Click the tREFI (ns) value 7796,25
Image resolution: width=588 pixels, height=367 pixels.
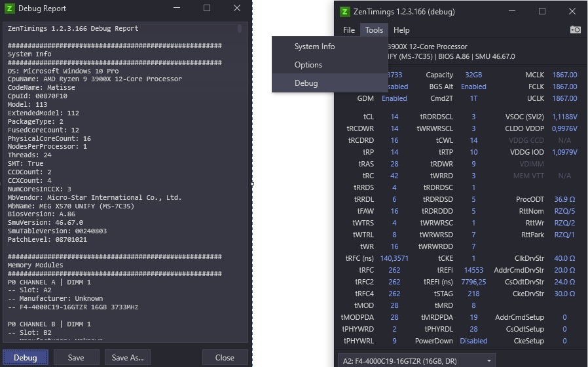[x=473, y=282]
